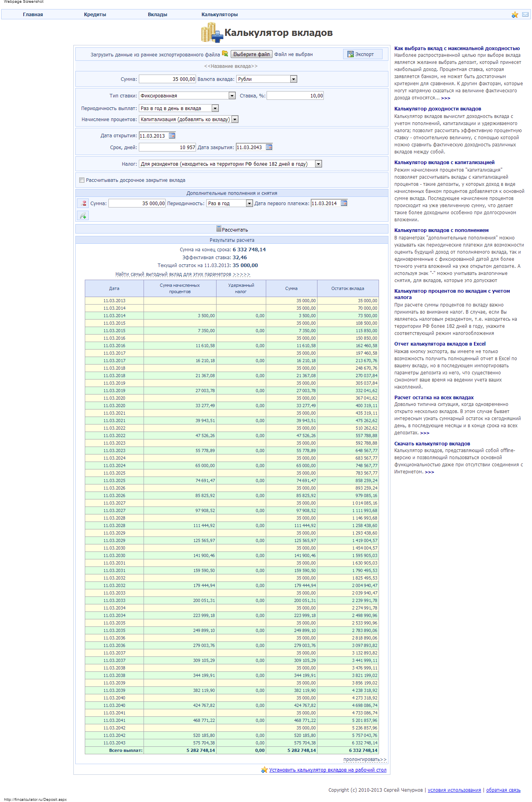Open the Главная menu item
The image size is (532, 802).
point(33,15)
